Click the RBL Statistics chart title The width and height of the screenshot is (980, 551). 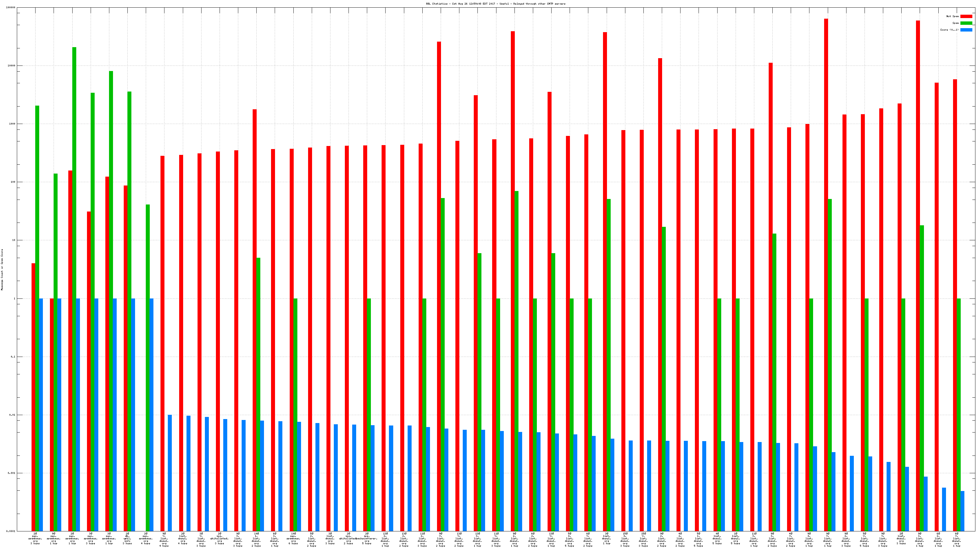[x=495, y=4]
